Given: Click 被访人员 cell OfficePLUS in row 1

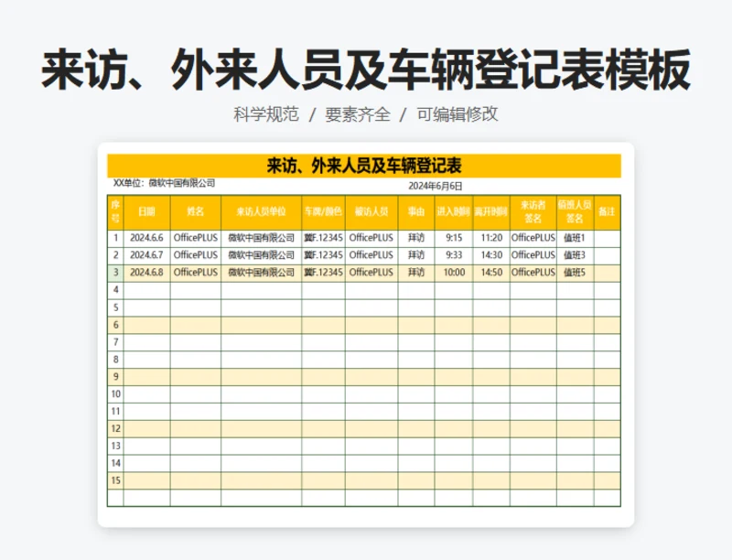Looking at the screenshot, I should 371,238.
